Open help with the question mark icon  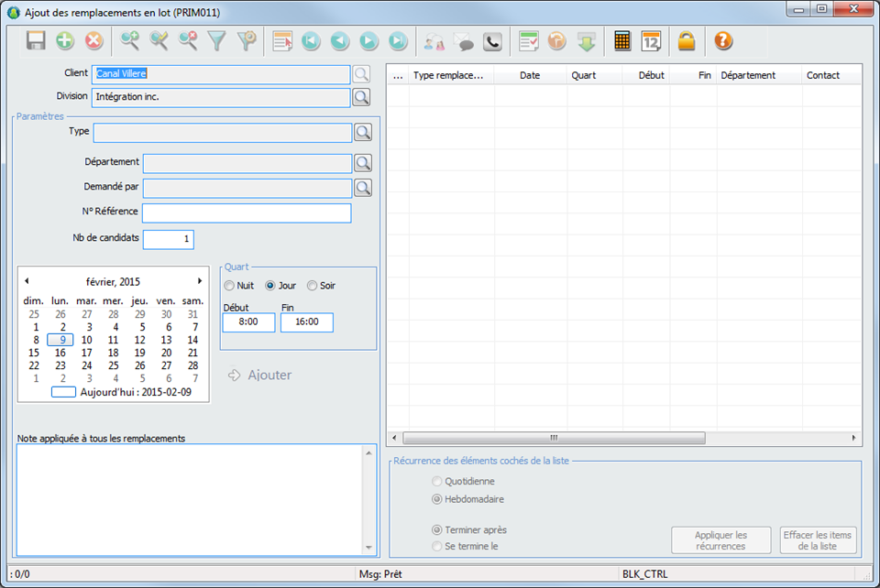(722, 40)
